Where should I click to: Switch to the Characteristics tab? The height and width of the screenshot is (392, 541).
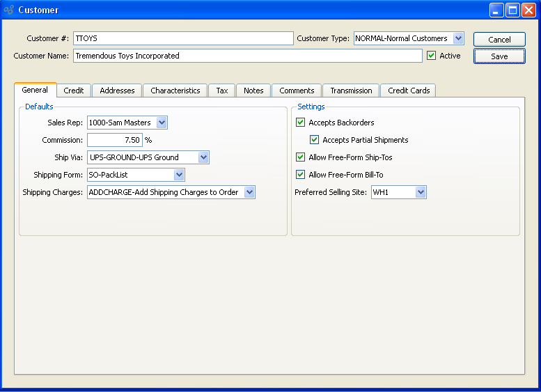pos(175,91)
